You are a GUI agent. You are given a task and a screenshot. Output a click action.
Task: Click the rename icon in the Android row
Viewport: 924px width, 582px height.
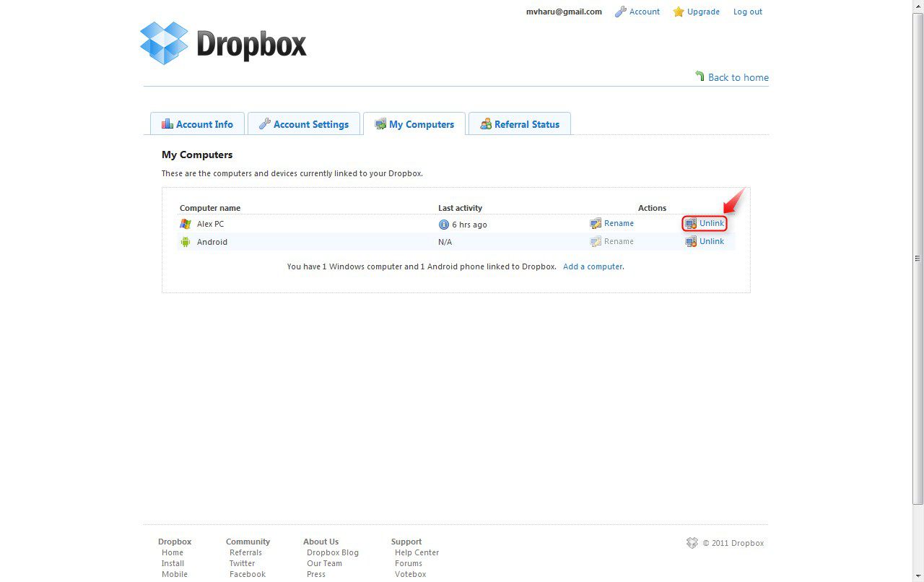596,242
